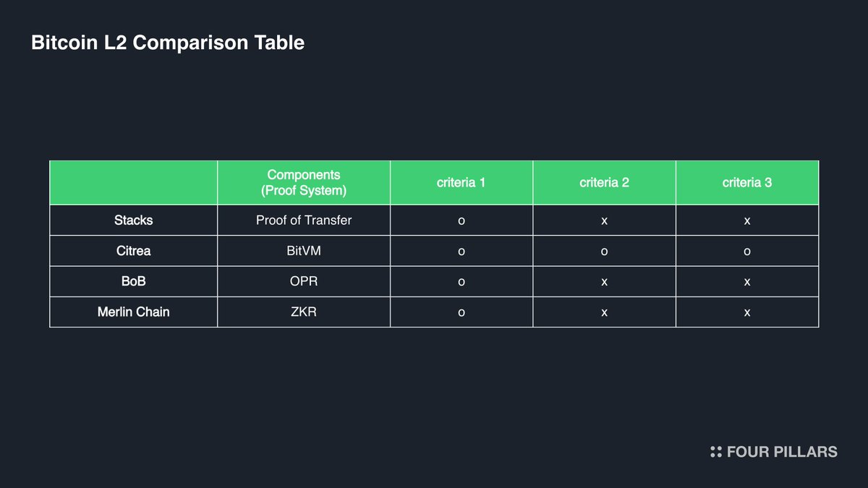Select Stacks' criteria 1 'o' mark
The height and width of the screenshot is (488, 868).
[461, 221]
